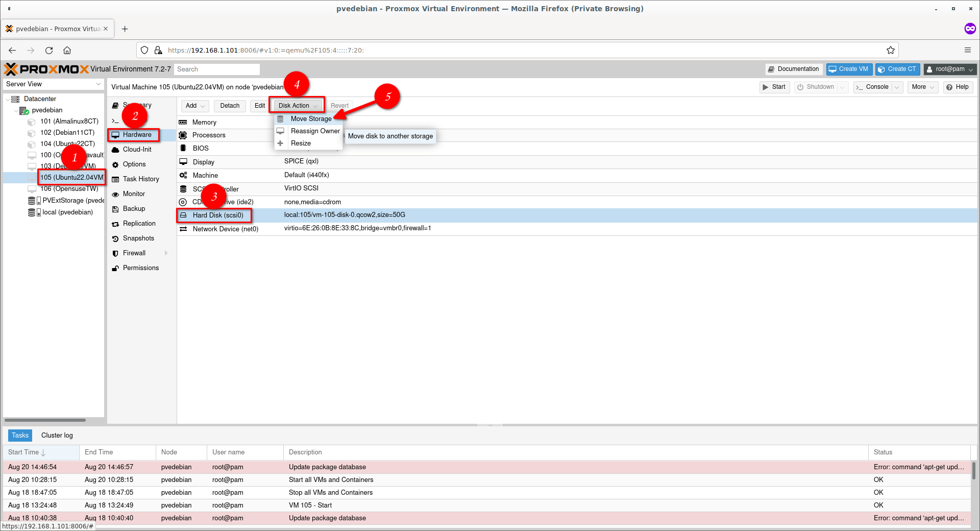Open the Disk Action dropdown button
This screenshot has height=531, width=980.
pyautogui.click(x=298, y=106)
